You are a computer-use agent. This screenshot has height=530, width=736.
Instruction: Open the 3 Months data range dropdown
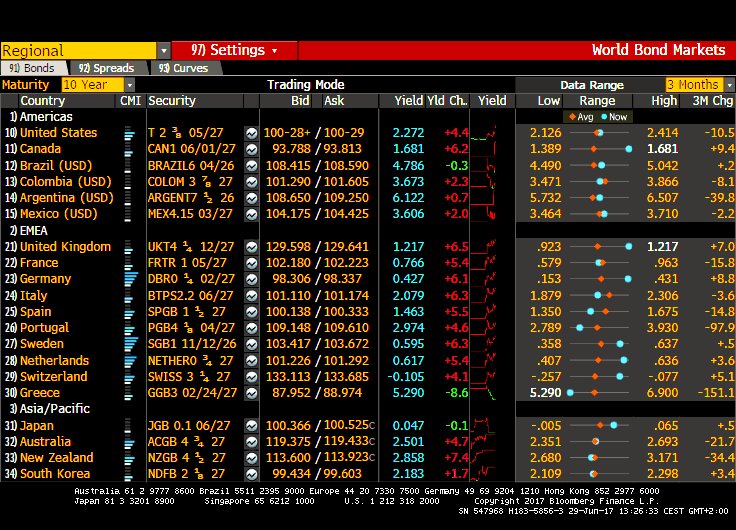tap(729, 85)
